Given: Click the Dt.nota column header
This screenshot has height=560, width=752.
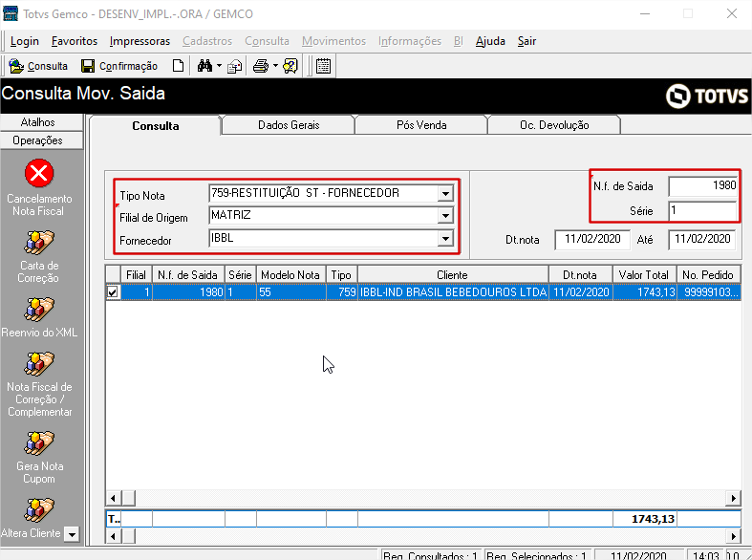Looking at the screenshot, I should pyautogui.click(x=580, y=275).
